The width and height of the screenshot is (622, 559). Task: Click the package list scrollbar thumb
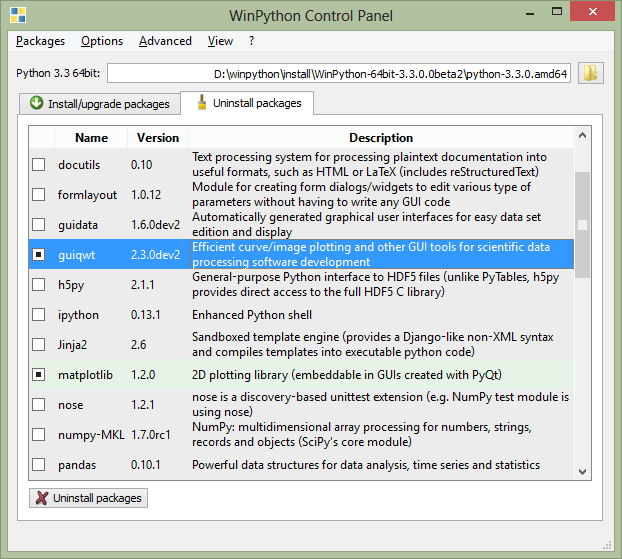click(x=582, y=225)
